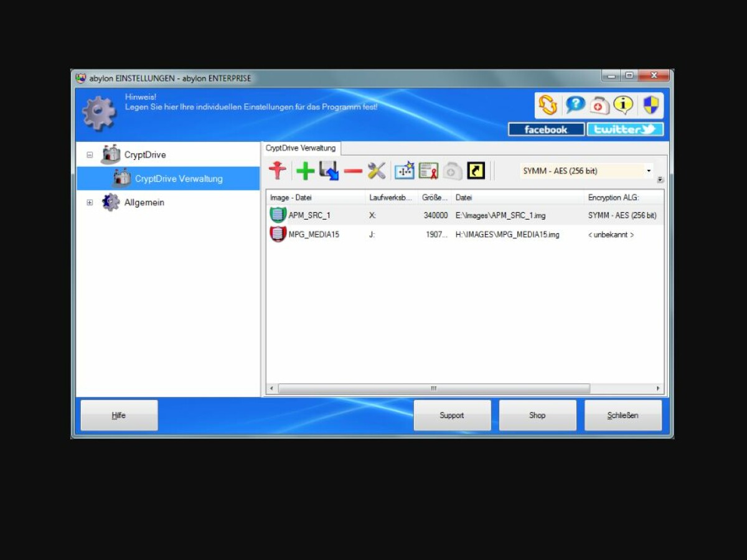Viewport: 747px width, 560px height.
Task: Collapse the CryptDrive tree node
Action: [90, 155]
